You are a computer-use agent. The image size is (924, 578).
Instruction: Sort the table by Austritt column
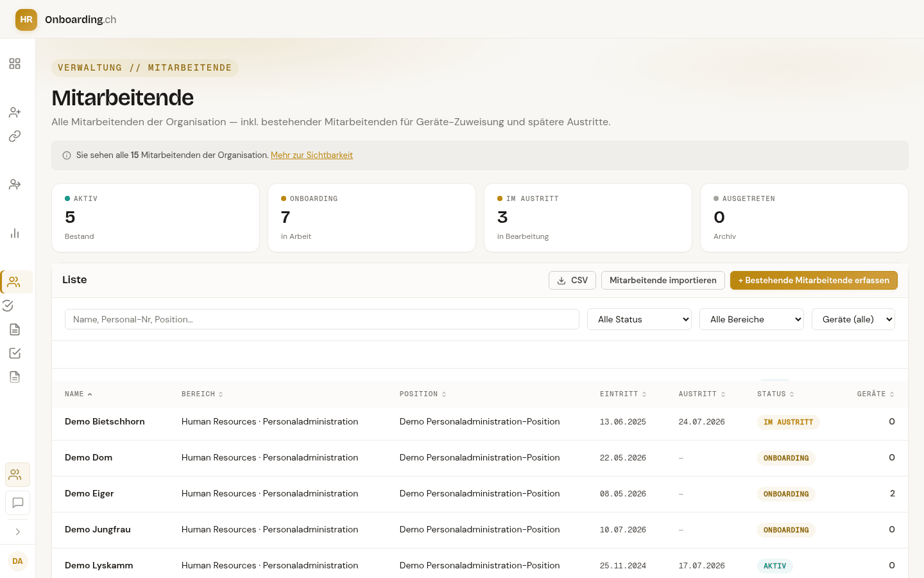click(x=702, y=394)
